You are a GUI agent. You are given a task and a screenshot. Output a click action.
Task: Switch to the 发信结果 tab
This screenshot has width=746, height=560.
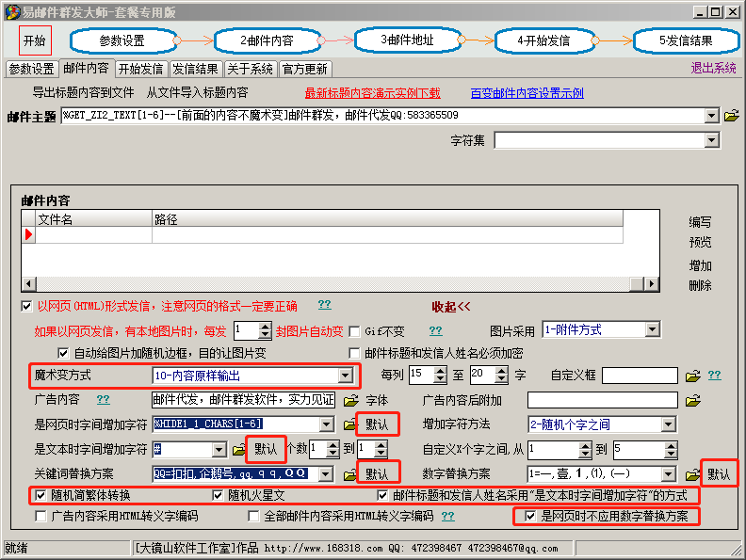(196, 69)
